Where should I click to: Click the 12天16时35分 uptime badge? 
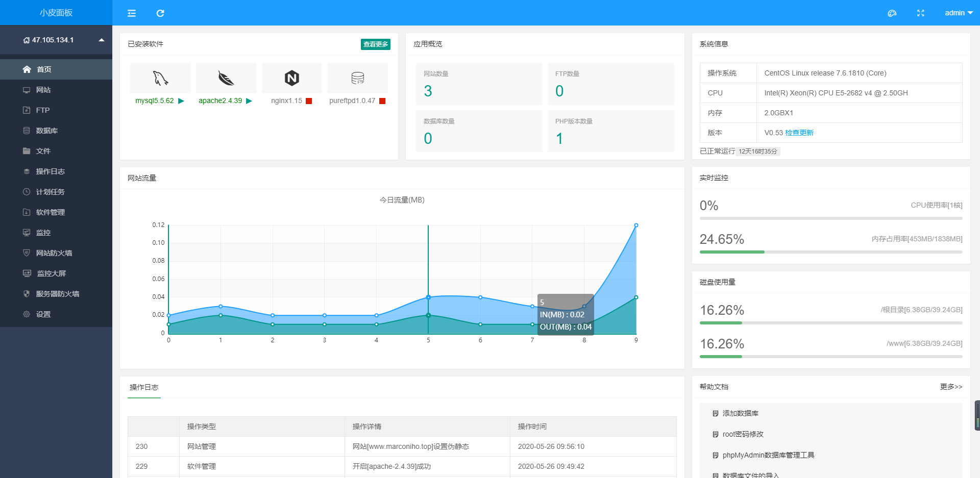(758, 152)
